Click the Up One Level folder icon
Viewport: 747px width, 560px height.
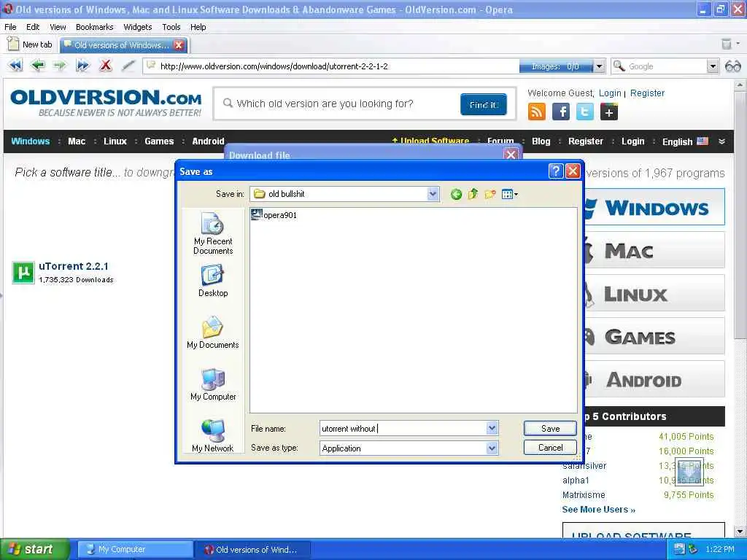473,194
